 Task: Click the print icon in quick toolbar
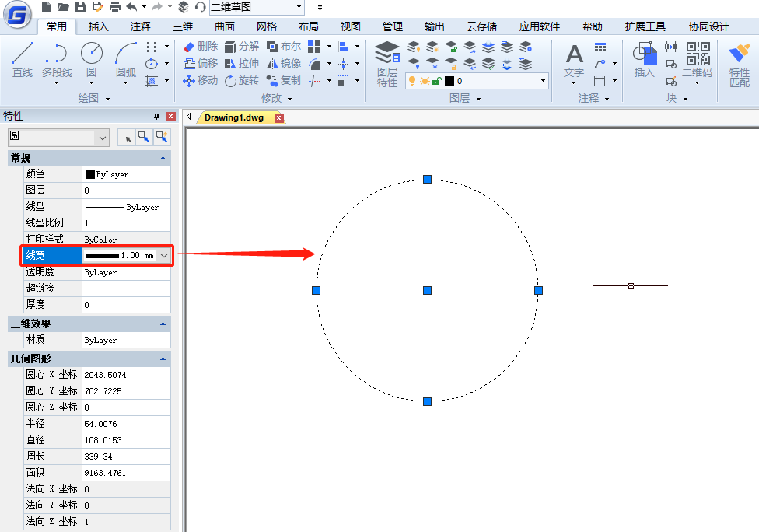[x=115, y=7]
